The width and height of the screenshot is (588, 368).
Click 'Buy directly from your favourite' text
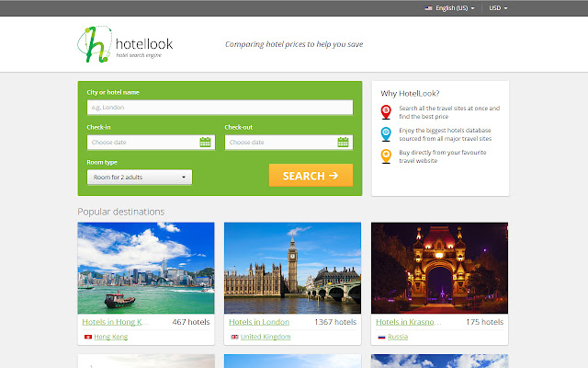[443, 156]
